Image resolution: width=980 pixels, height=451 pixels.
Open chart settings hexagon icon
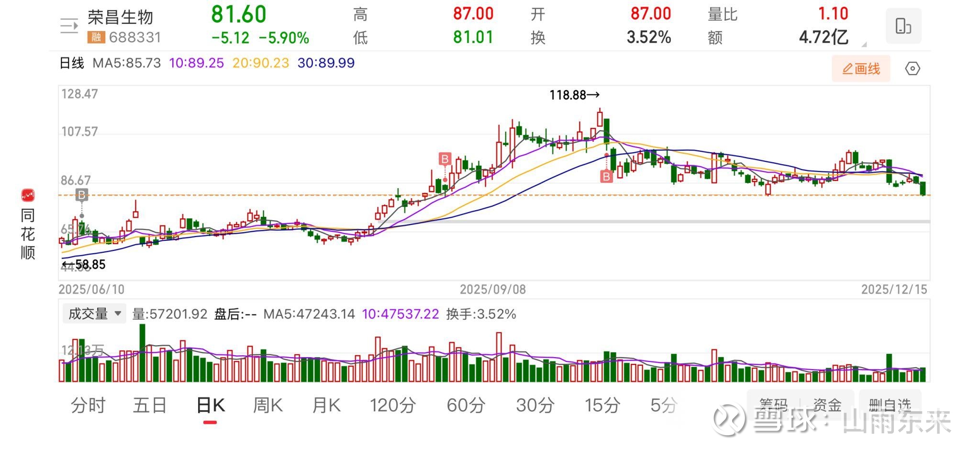913,69
